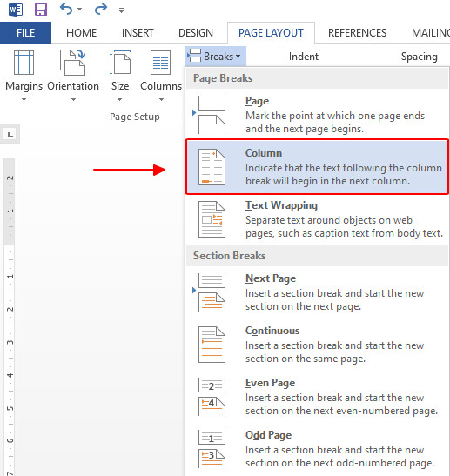Open the FILE tab
The height and width of the screenshot is (476, 450).
click(25, 33)
